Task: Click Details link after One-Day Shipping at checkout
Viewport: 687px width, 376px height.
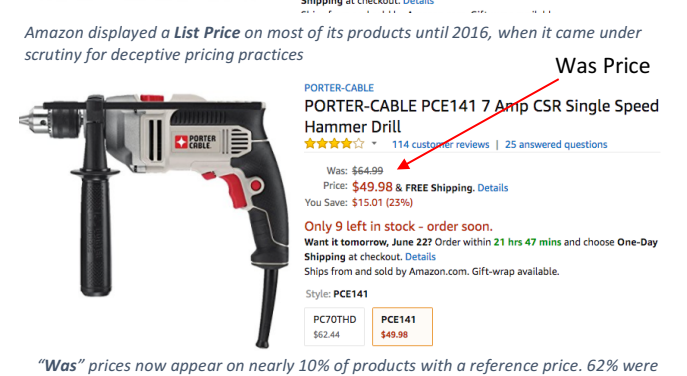Action: pos(420,257)
